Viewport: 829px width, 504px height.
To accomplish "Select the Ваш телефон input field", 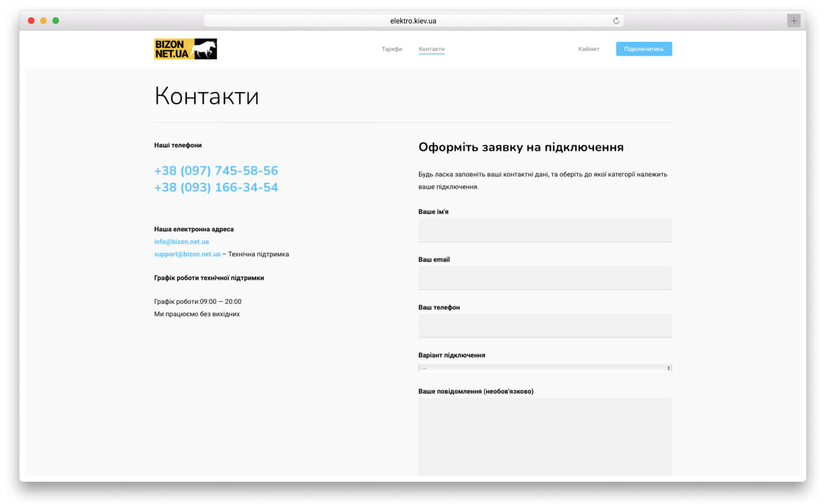I will (x=545, y=326).
